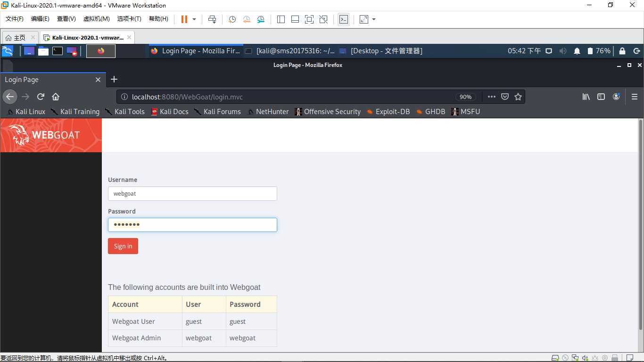Open the 虚拟机(M) menu
Image resolution: width=644 pixels, height=362 pixels.
pos(96,19)
